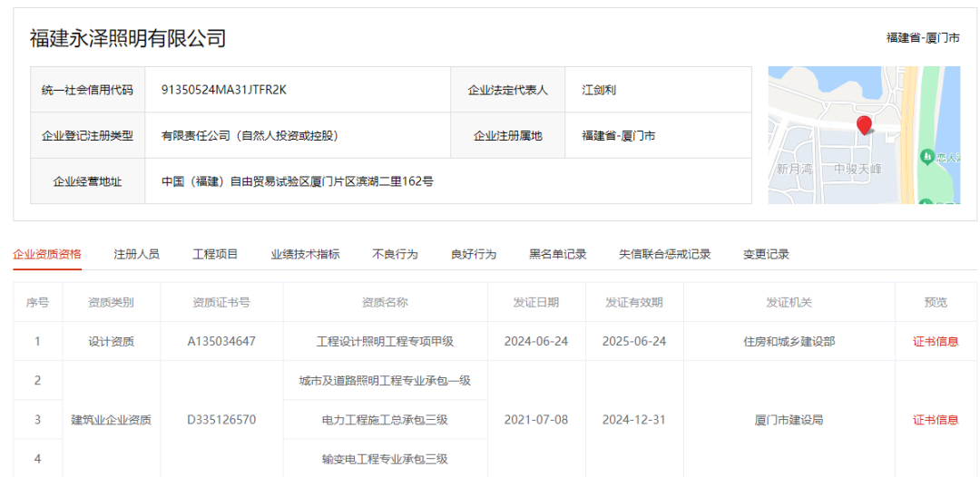Screen dimensions: 980x477
Task: Click the 企业经营地址 label cell
Action: coord(87,181)
